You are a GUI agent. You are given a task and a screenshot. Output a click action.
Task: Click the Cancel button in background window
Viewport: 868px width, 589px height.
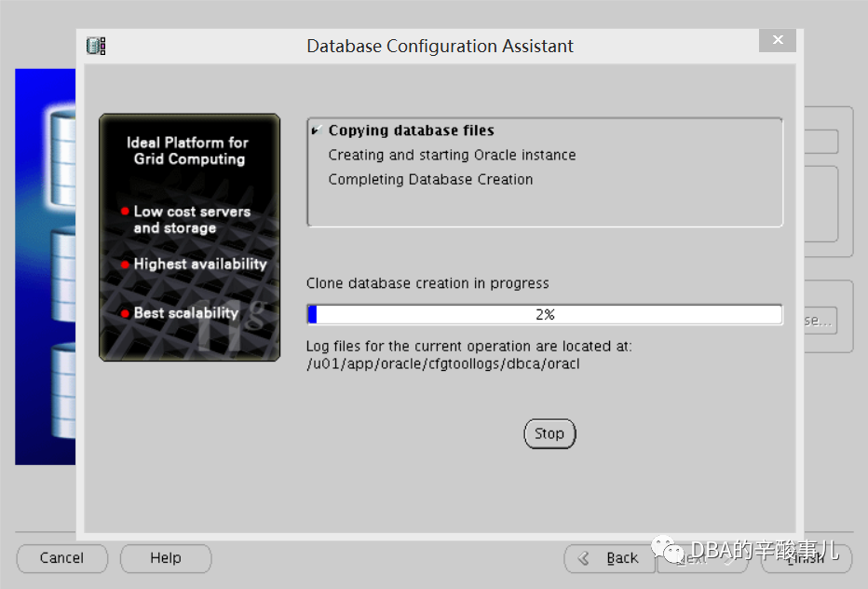(62, 558)
